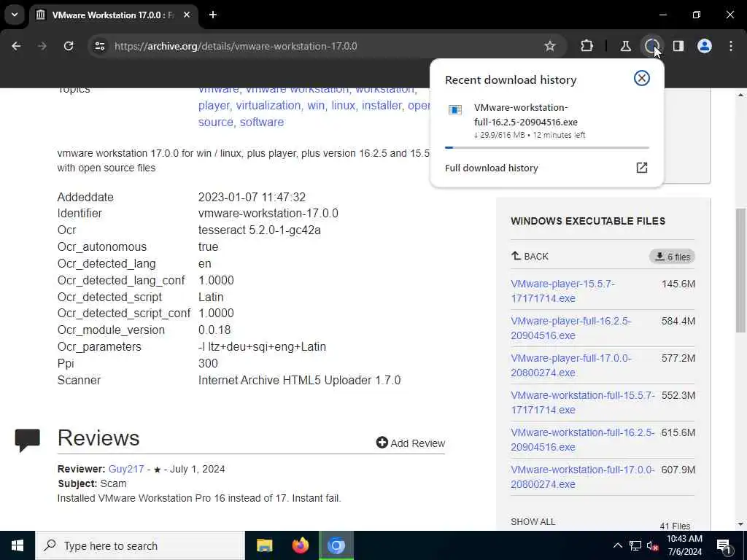The image size is (747, 560).
Task: Open the clock showing 10:43 AM
Action: tap(684, 545)
